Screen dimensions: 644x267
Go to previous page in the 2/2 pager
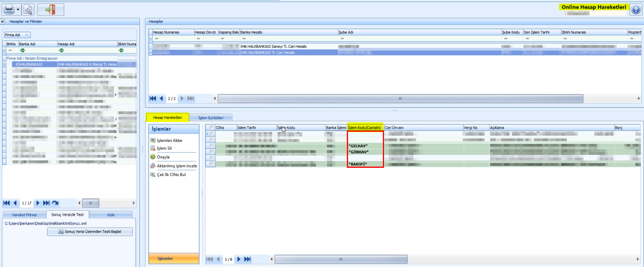point(161,98)
